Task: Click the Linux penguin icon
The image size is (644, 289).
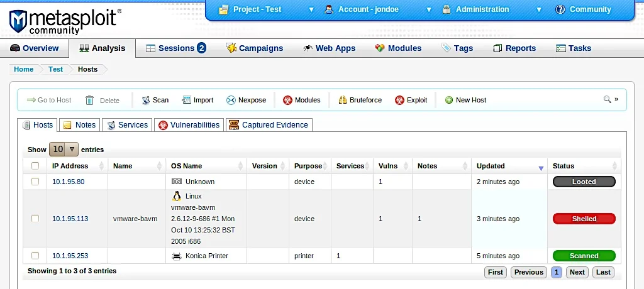Action: coord(177,196)
